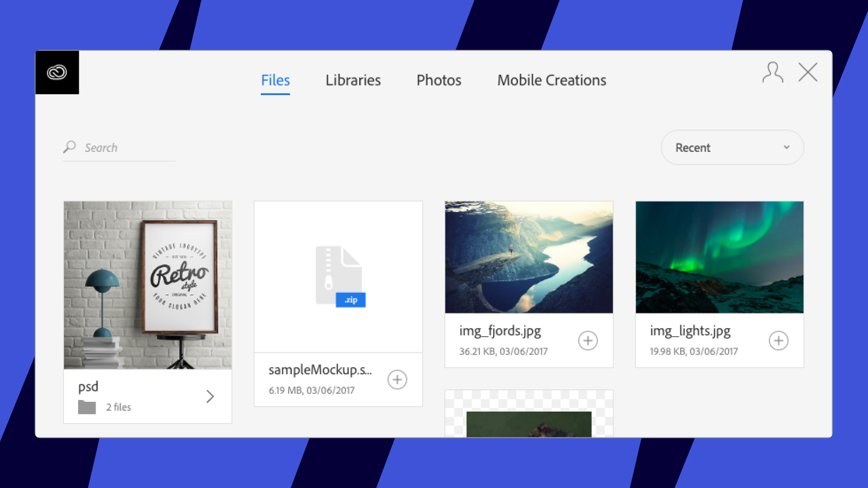Click the Creative Cloud logo icon

click(x=57, y=72)
